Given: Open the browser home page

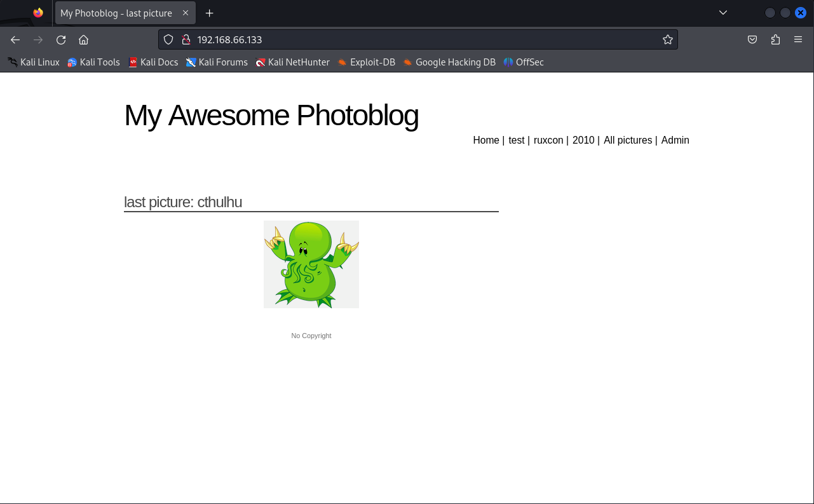Looking at the screenshot, I should [x=83, y=39].
